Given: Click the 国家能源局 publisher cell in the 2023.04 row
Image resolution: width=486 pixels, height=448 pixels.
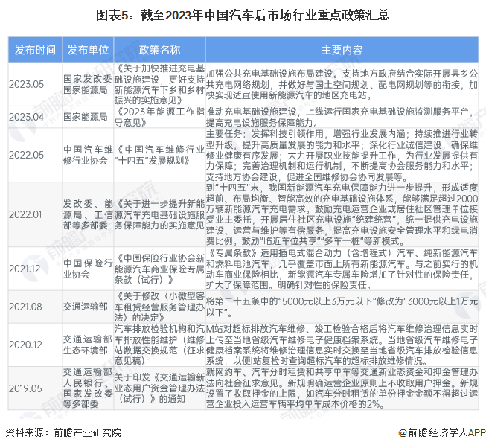Looking at the screenshot, I should [88, 117].
